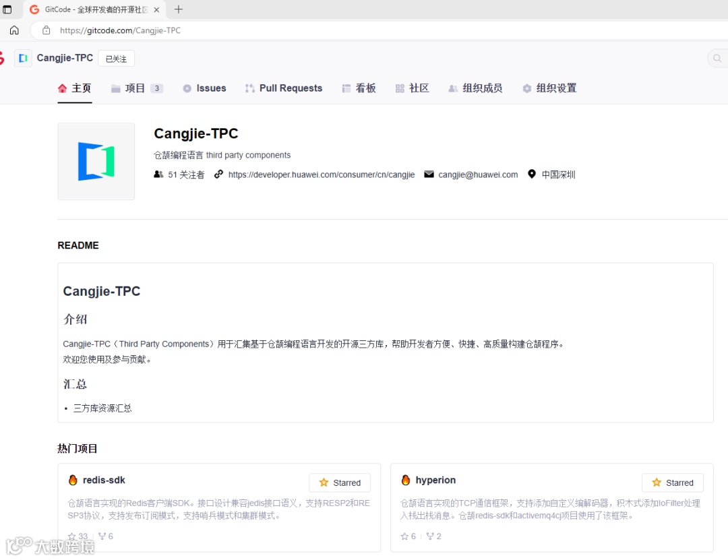Click the address bar URL
728x560 pixels.
tap(120, 30)
